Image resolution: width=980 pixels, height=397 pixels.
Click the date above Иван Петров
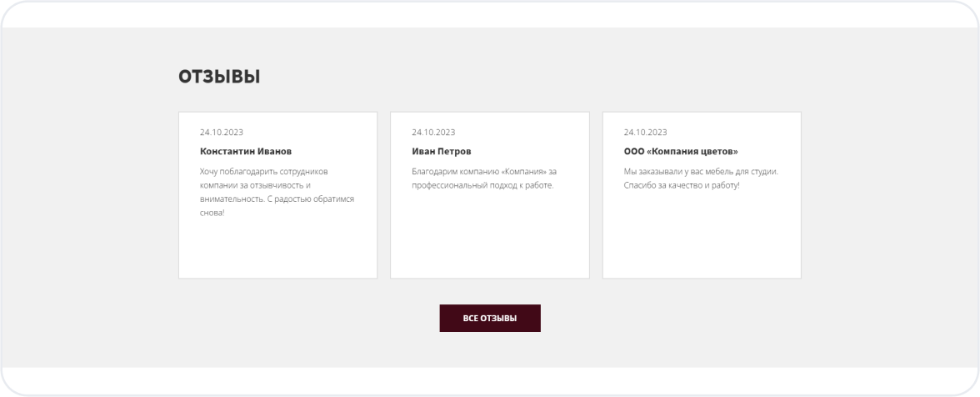pos(433,132)
